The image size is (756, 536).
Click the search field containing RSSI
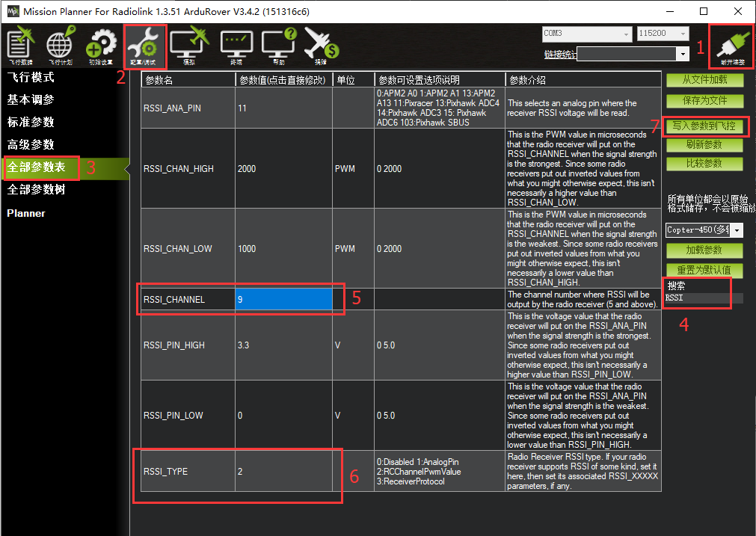703,298
